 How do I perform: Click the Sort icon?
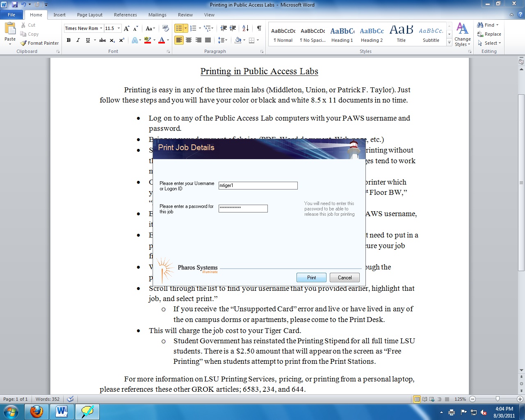(x=246, y=28)
